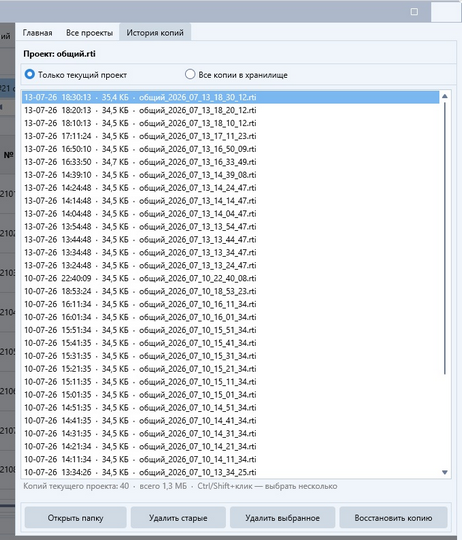Screen dimensions: 462x540
Task: Switch to the 'История копий' tab
Action: pos(155,33)
